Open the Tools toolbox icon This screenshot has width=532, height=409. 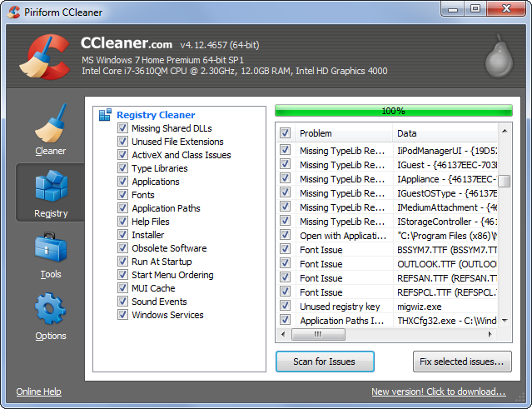pyautogui.click(x=51, y=247)
